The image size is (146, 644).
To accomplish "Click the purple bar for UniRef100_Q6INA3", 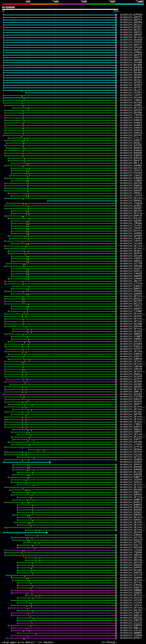I will (x=61, y=382).
